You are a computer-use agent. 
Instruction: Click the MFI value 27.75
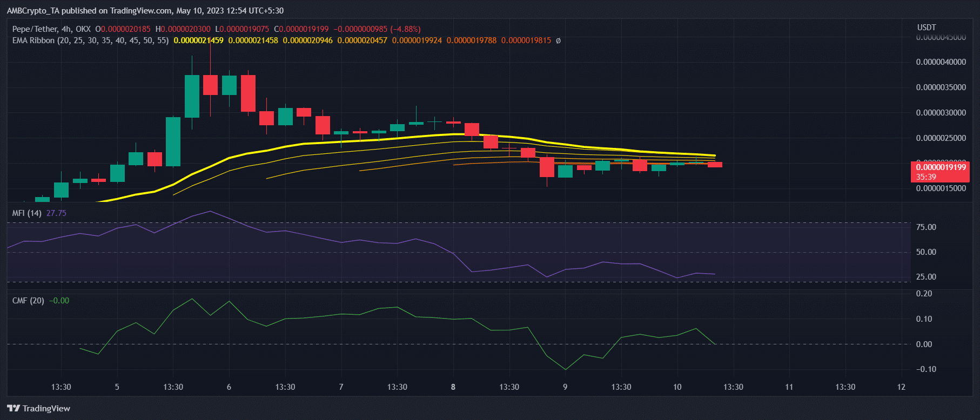[56, 213]
